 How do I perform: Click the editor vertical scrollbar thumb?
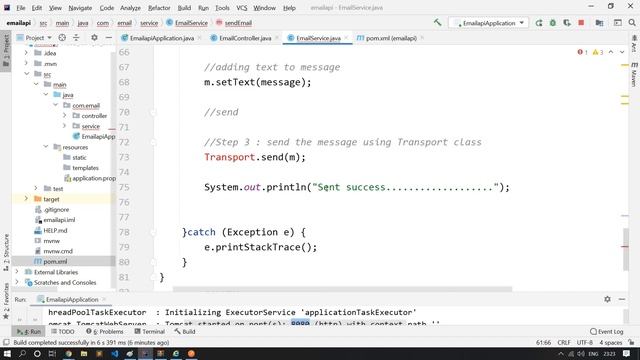tap(626, 249)
